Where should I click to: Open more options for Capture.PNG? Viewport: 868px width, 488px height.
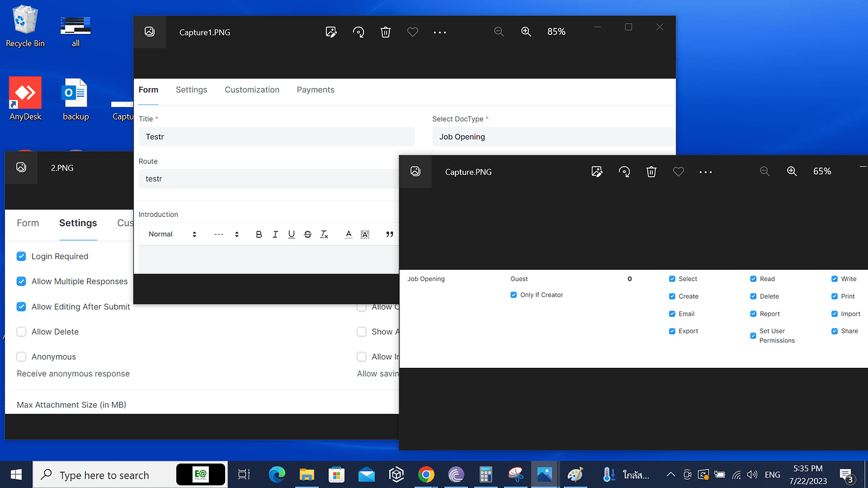705,171
